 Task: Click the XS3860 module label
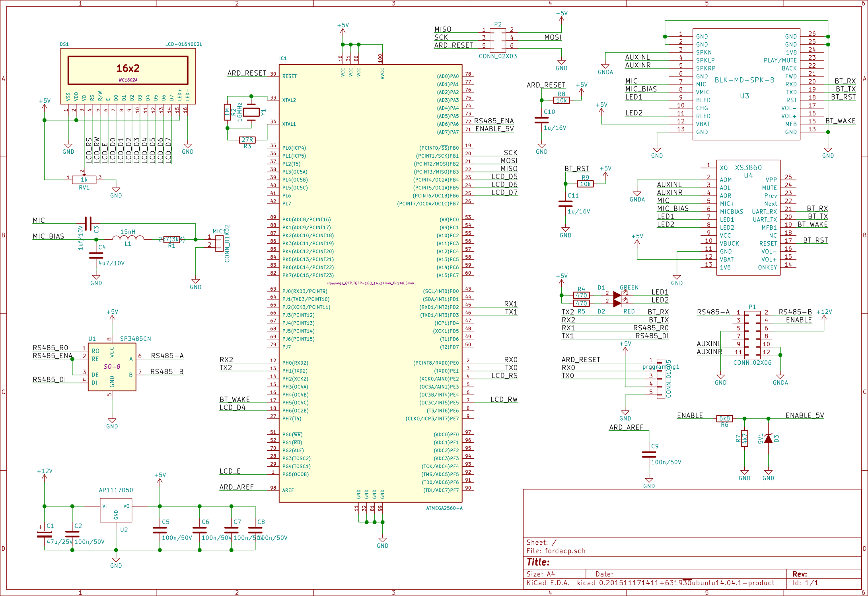coord(748,168)
